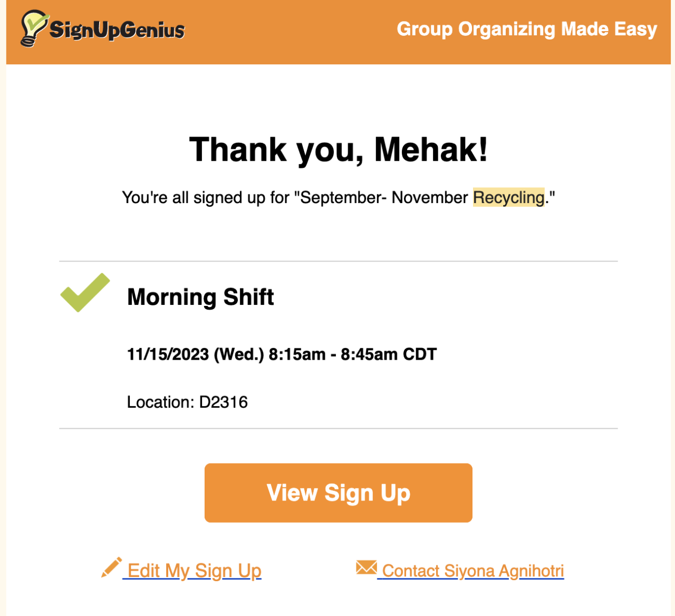675x616 pixels.
Task: Click the (Wed.) weekday label
Action: pos(239,354)
